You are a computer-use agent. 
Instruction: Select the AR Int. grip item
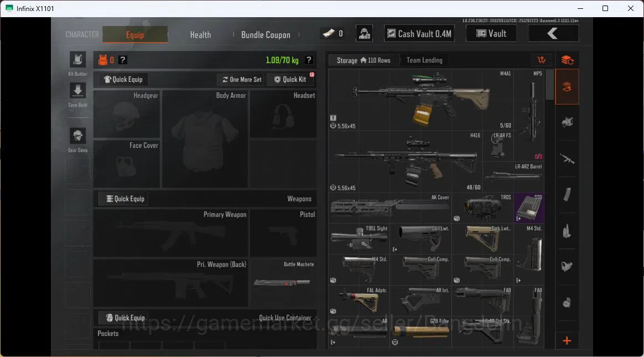click(x=421, y=301)
